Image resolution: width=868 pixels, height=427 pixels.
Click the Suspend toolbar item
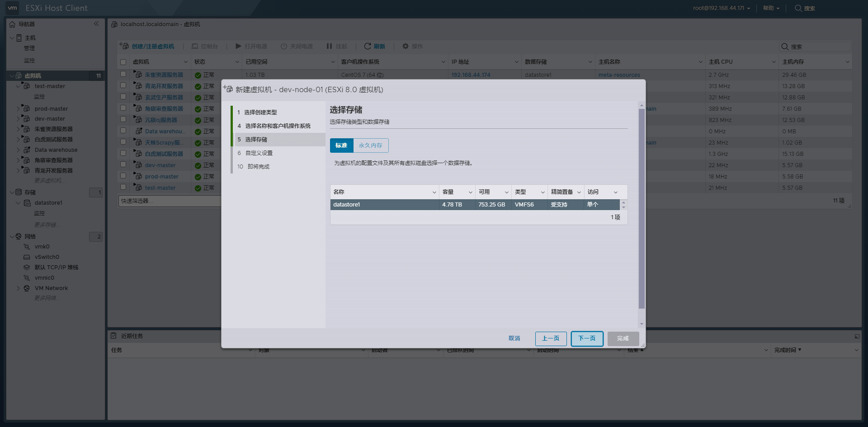(337, 46)
